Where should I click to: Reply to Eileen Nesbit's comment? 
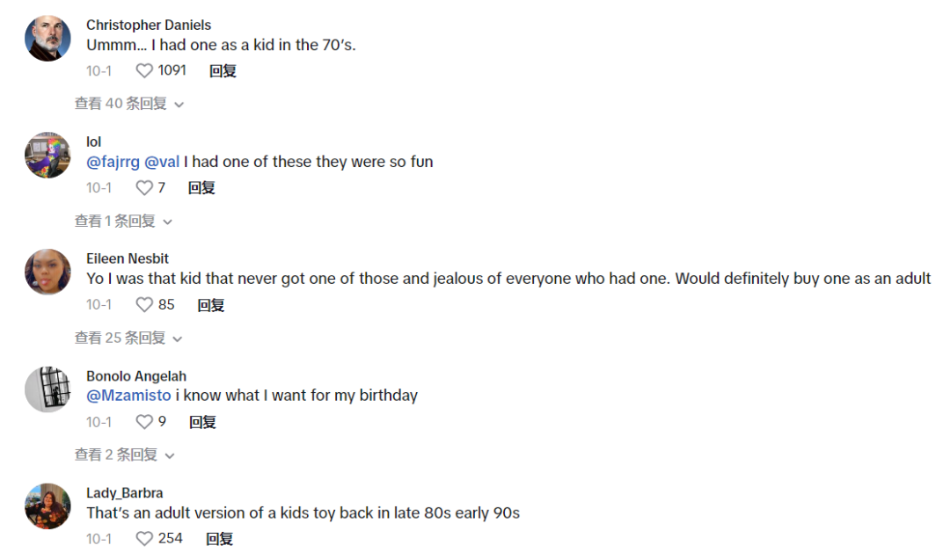211,304
